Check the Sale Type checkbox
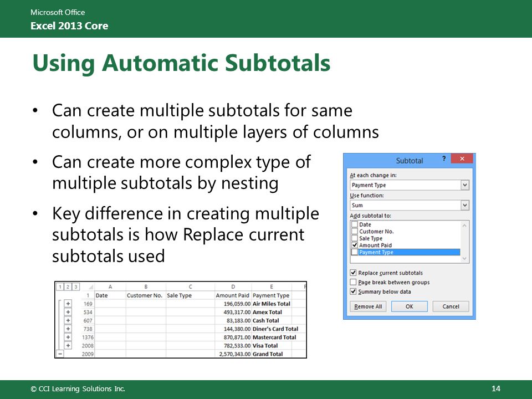Image resolution: width=532 pixels, height=399 pixels. [355, 238]
